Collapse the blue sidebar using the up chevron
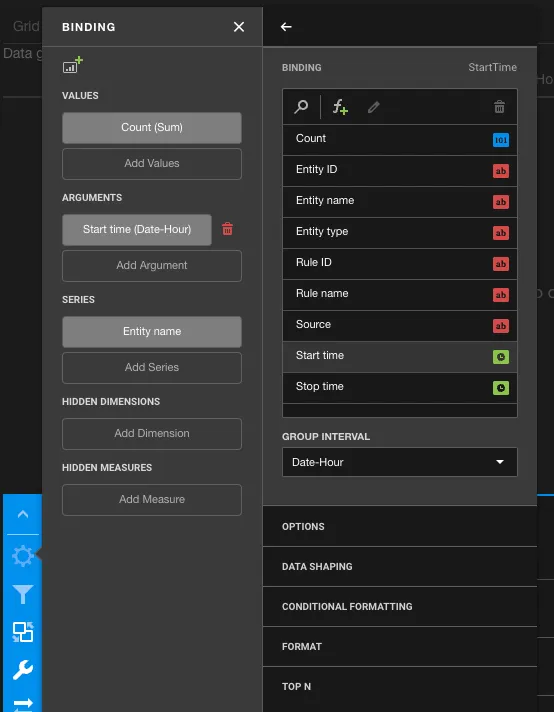 pyautogui.click(x=23, y=514)
